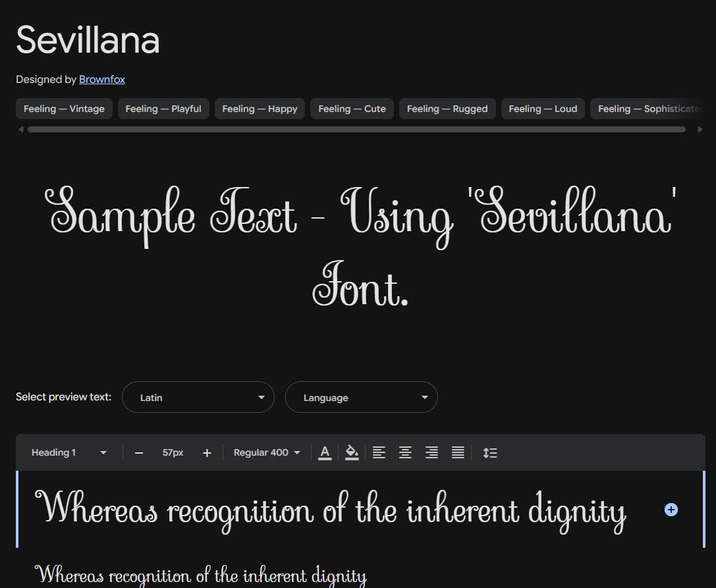Select the Feeling — Rugged tag
The height and width of the screenshot is (588, 716).
pyautogui.click(x=447, y=109)
